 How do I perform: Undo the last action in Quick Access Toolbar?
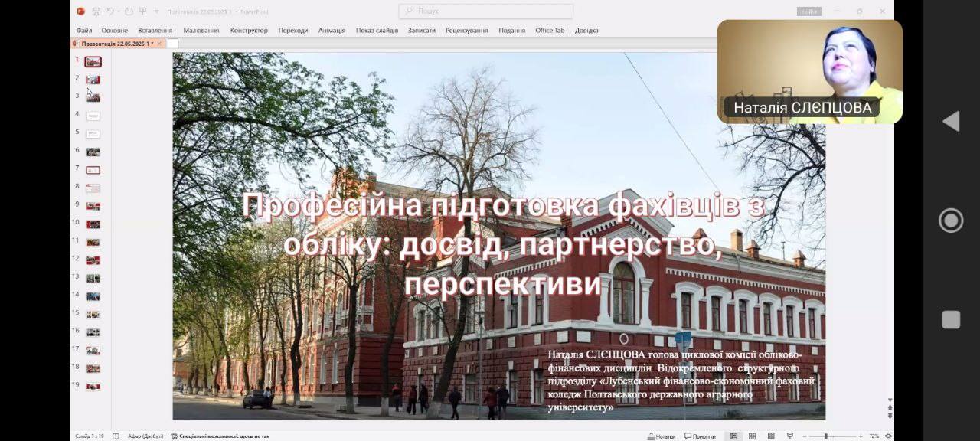click(x=110, y=11)
